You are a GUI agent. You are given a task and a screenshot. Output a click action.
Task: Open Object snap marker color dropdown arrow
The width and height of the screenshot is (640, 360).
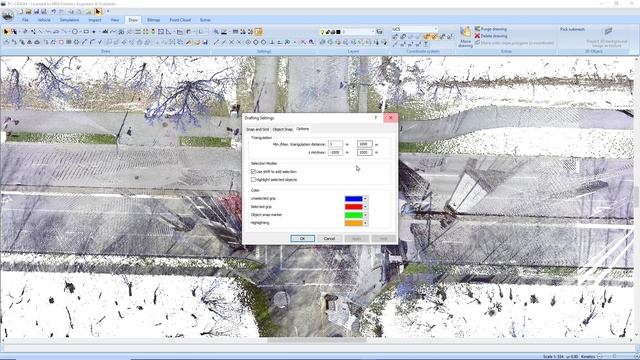click(365, 215)
